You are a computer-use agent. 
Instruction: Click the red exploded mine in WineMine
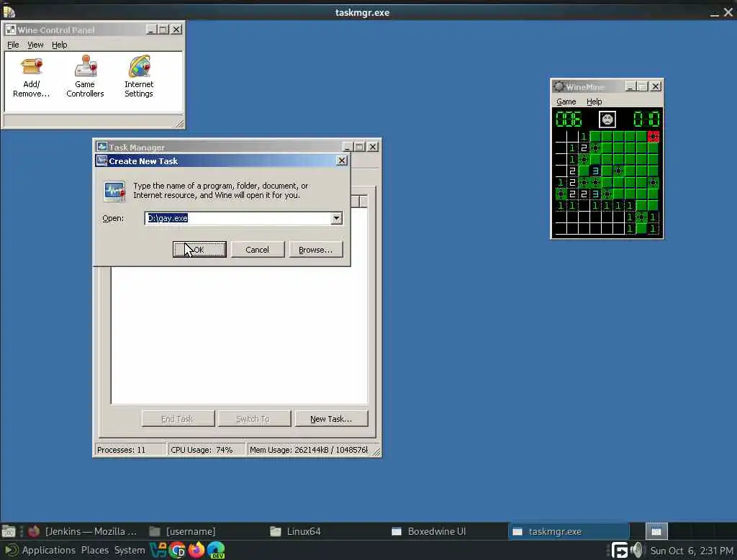point(653,136)
